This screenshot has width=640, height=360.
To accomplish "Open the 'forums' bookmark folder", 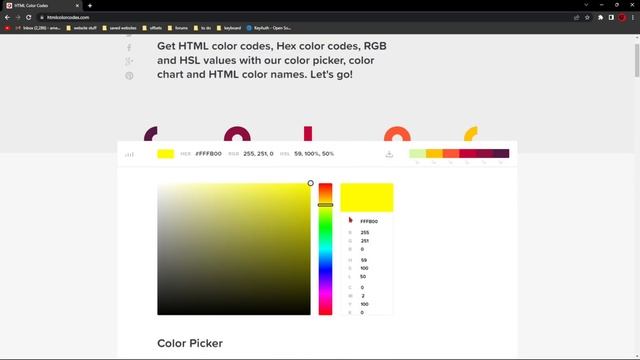I will point(178,28).
